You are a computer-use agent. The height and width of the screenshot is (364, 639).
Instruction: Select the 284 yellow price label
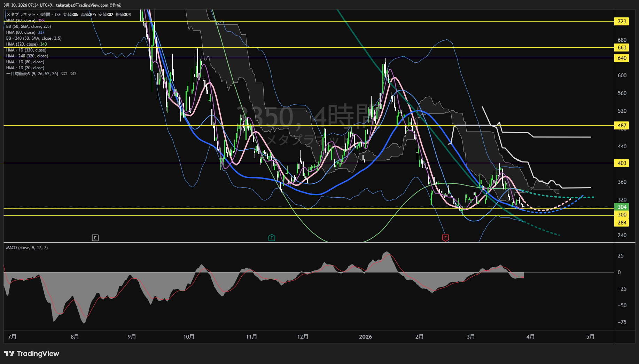coord(622,222)
